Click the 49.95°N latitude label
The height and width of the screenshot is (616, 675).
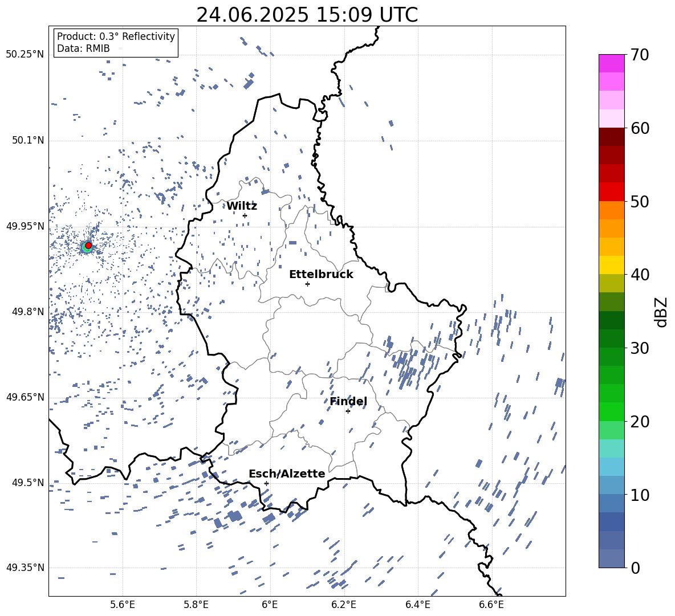[x=25, y=226]
